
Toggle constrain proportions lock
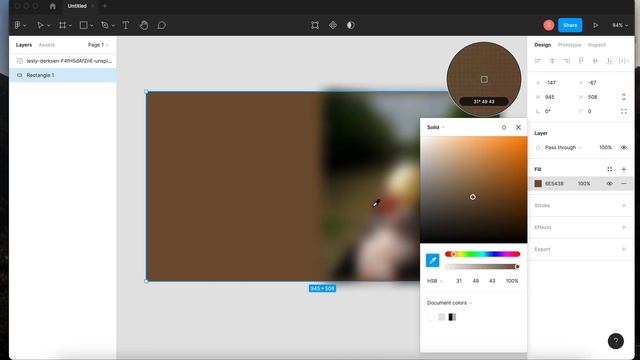pyautogui.click(x=624, y=97)
